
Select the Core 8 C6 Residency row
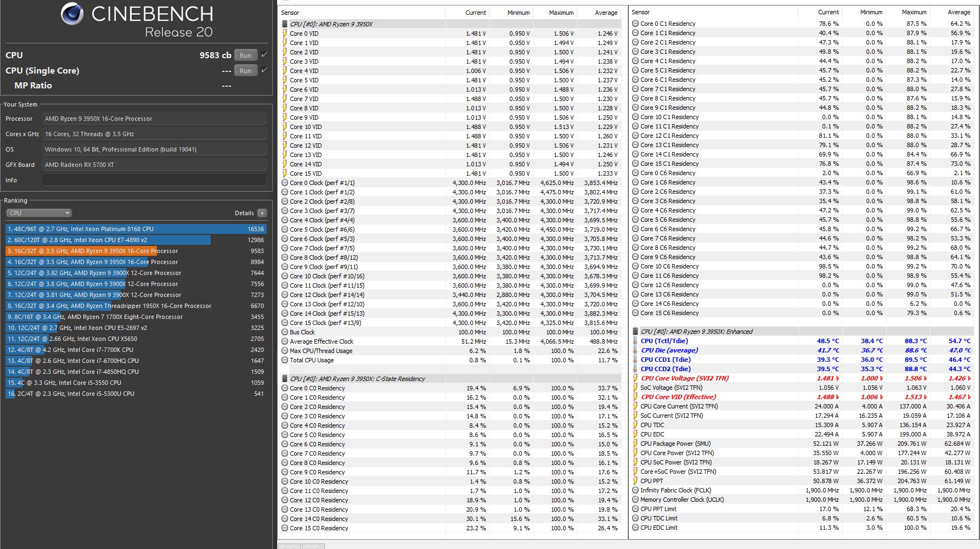pos(802,248)
